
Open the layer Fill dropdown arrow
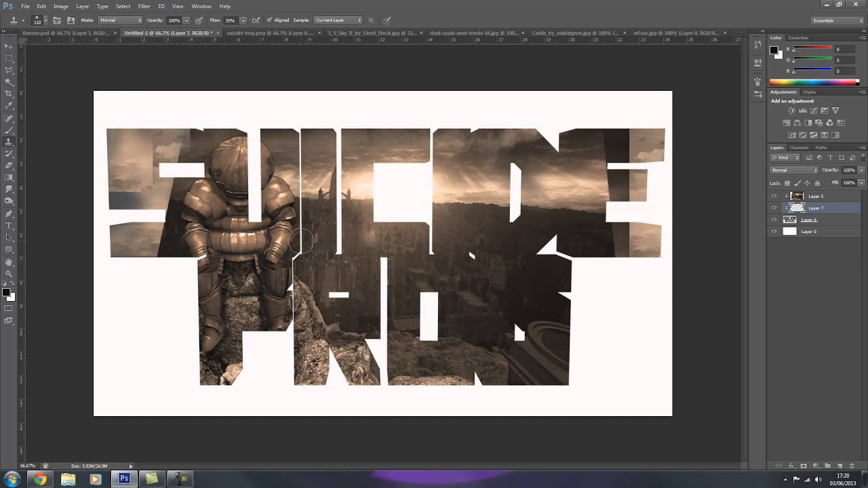[x=861, y=183]
